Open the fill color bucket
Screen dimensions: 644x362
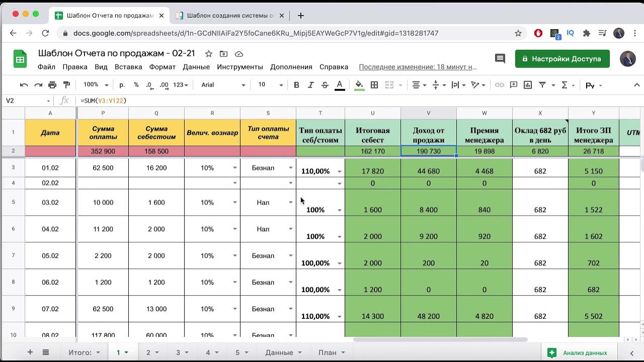pyautogui.click(x=359, y=85)
